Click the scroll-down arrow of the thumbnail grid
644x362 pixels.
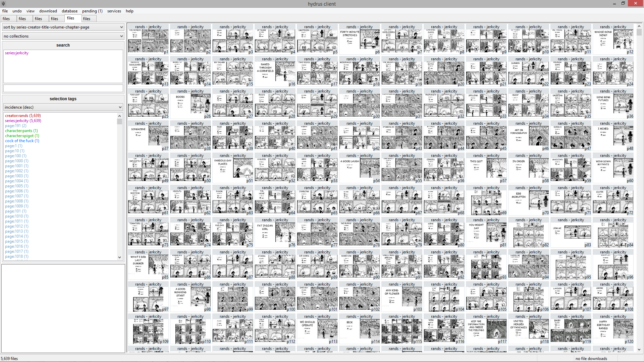tap(639, 349)
